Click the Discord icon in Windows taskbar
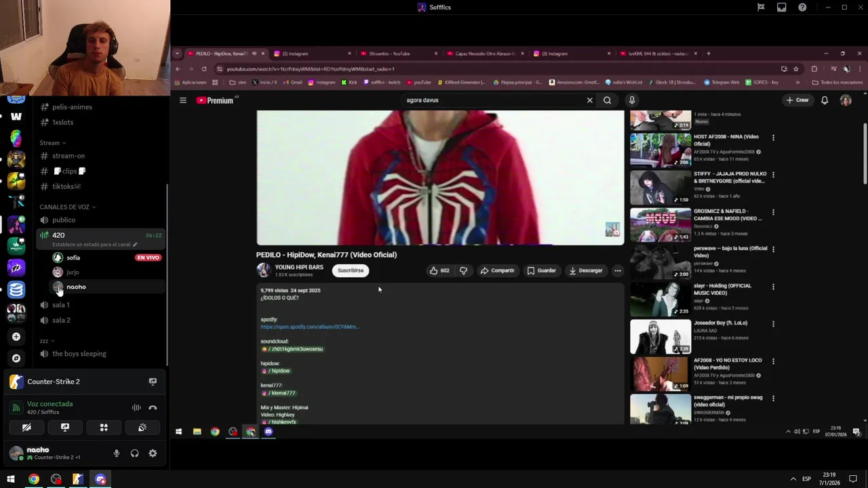 coord(100,479)
